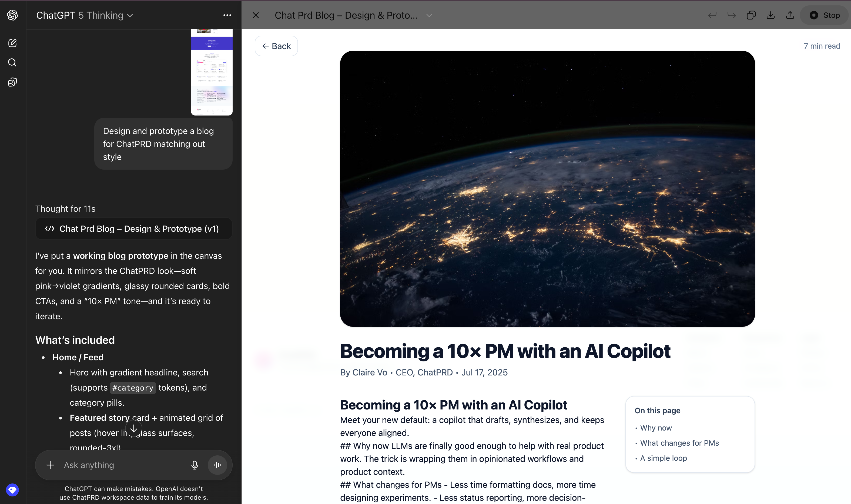Open the uploaded screenshot thumbnail
Image resolution: width=851 pixels, height=504 pixels.
click(212, 72)
